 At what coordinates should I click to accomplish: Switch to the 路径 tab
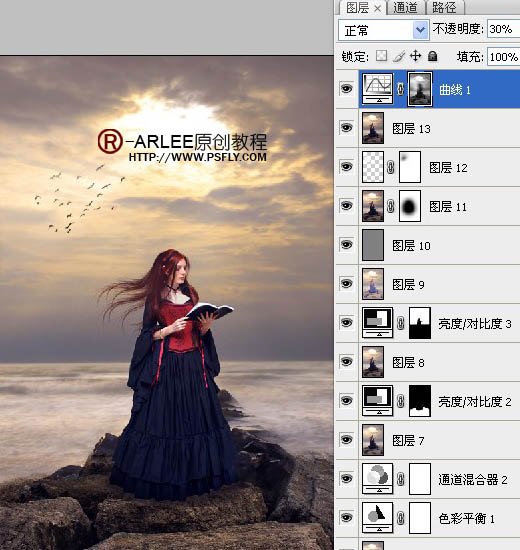(444, 8)
